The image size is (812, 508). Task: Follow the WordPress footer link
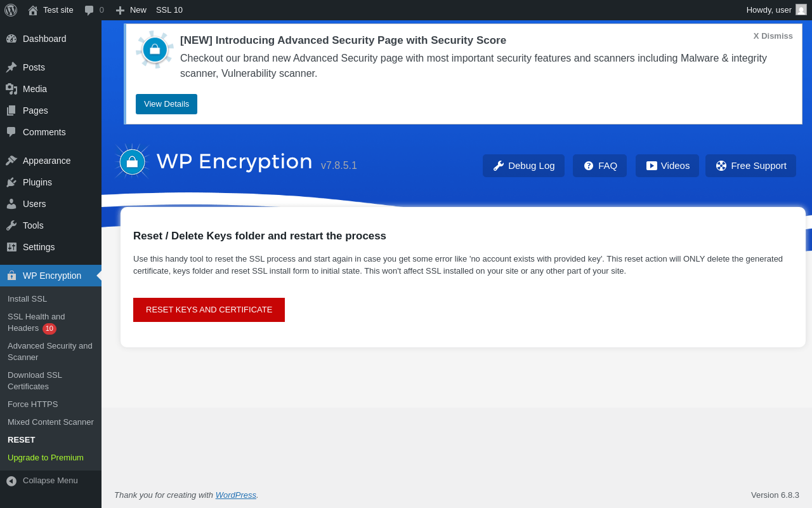click(x=236, y=495)
